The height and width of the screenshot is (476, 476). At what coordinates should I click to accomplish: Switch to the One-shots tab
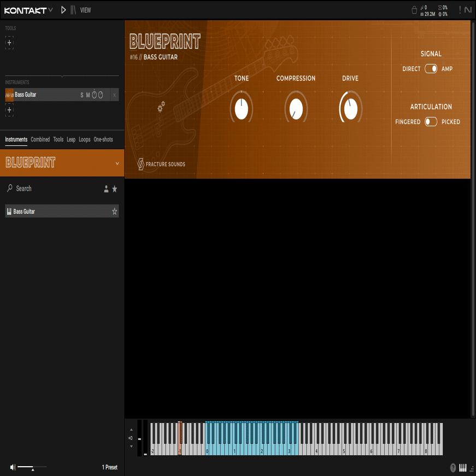pos(103,139)
